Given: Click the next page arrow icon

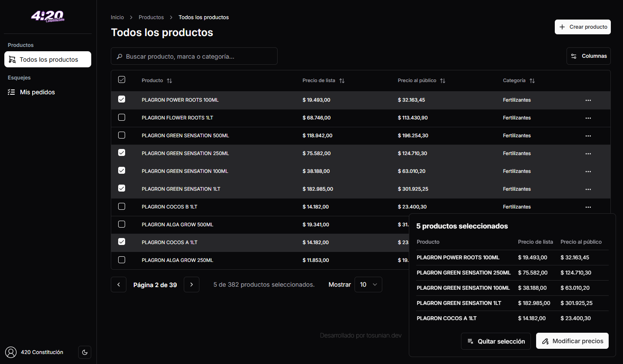Looking at the screenshot, I should pos(192,285).
